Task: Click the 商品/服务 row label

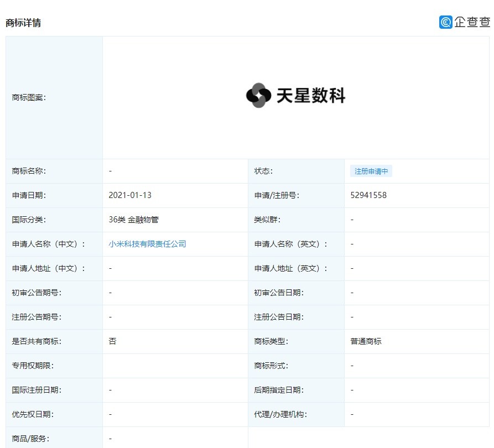Action: coord(30,439)
